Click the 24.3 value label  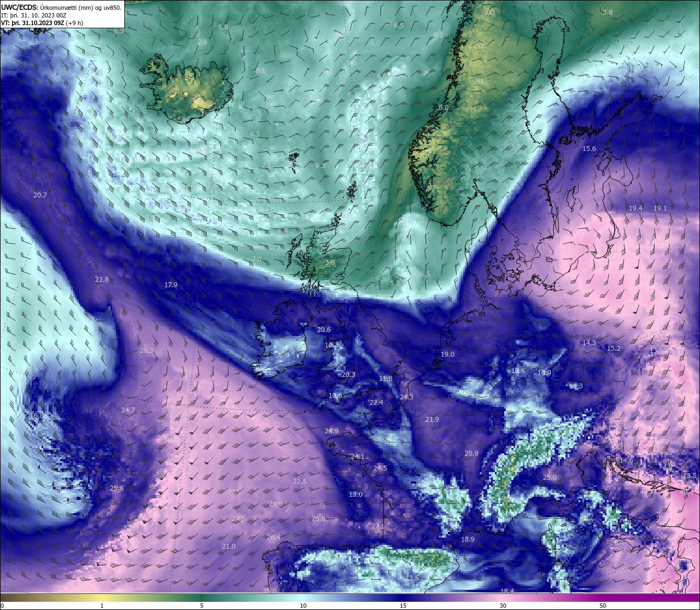(x=406, y=397)
